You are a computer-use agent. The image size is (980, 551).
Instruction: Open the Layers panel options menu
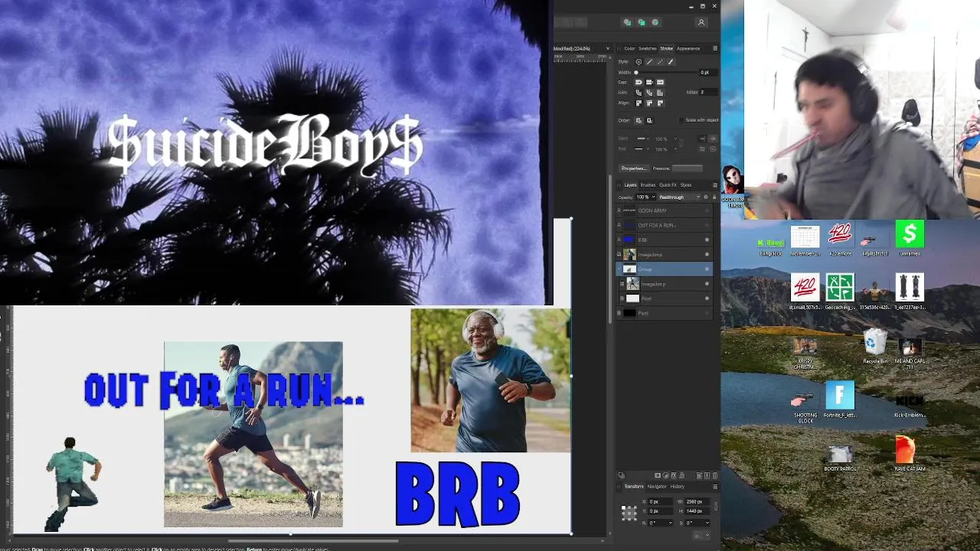point(715,185)
